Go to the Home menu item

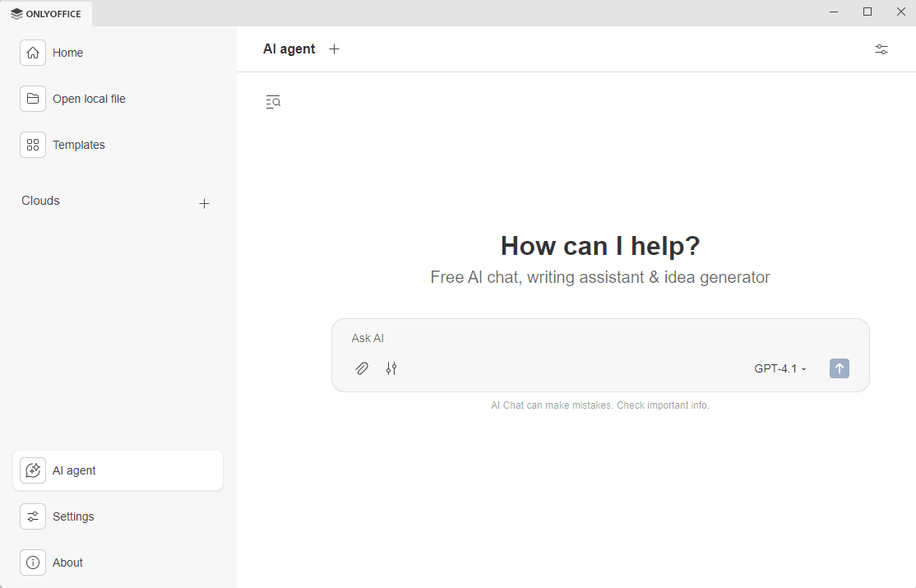point(67,53)
